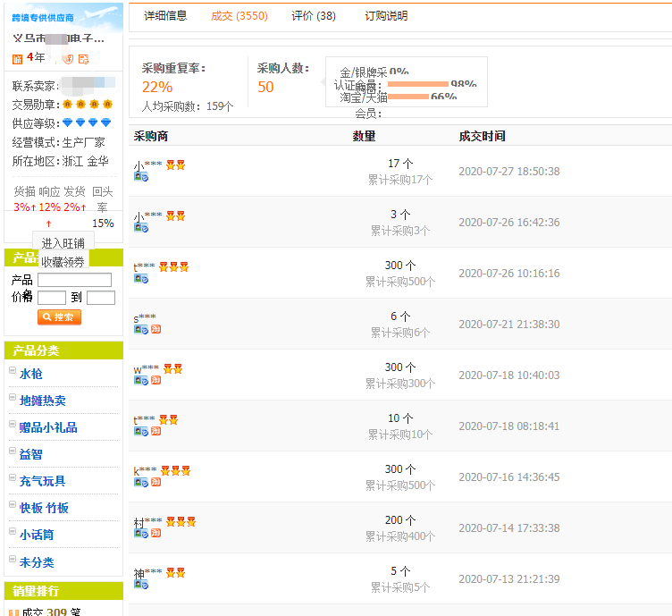Open the 评价 (38) tab
Screen dimensions: 672x616
[314, 16]
